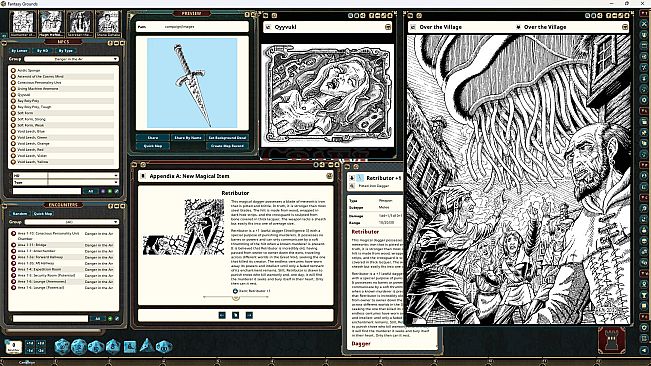This screenshot has width=651, height=366.
Task: Click Set Background Decal button
Action: [x=227, y=137]
